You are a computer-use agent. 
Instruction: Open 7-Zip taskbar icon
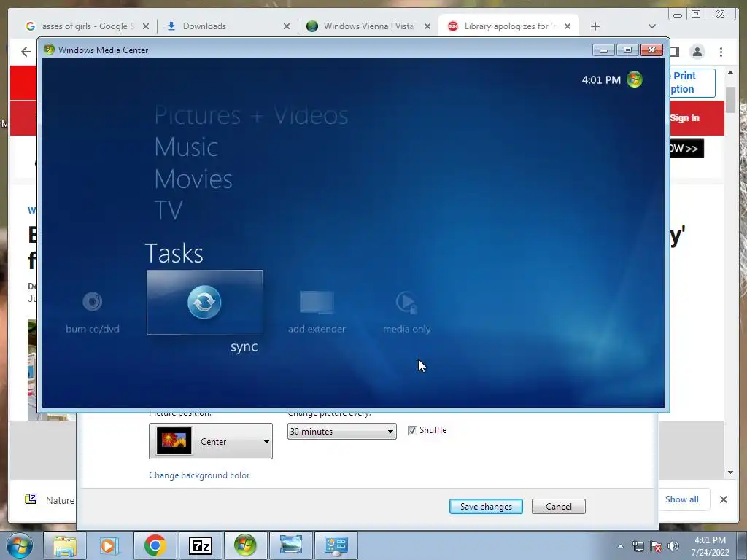tap(200, 545)
